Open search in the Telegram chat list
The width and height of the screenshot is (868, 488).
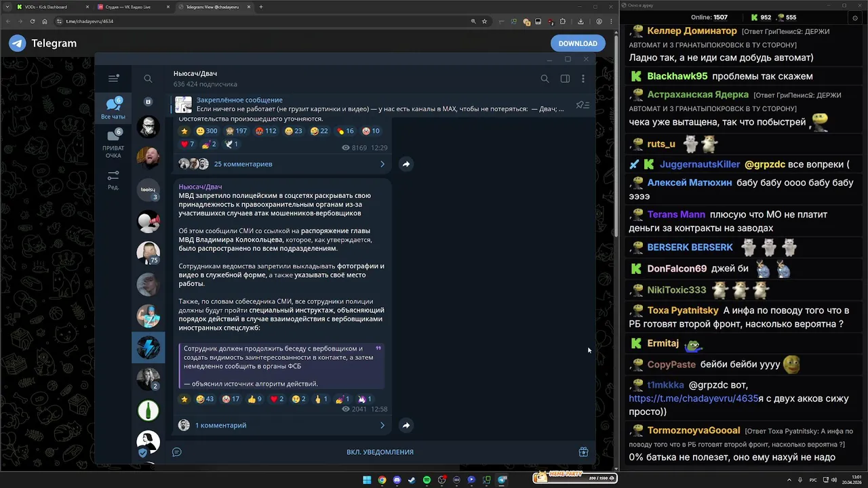click(x=148, y=79)
